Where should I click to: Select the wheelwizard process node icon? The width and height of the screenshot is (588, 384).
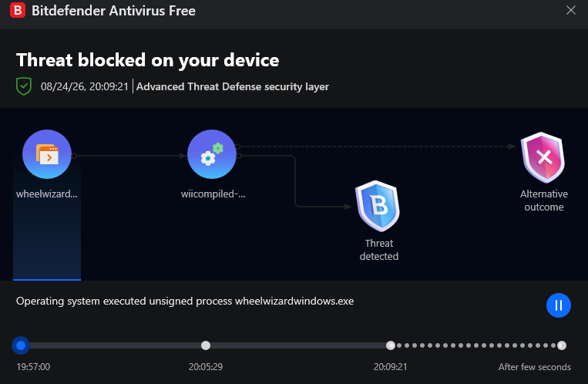pos(47,154)
